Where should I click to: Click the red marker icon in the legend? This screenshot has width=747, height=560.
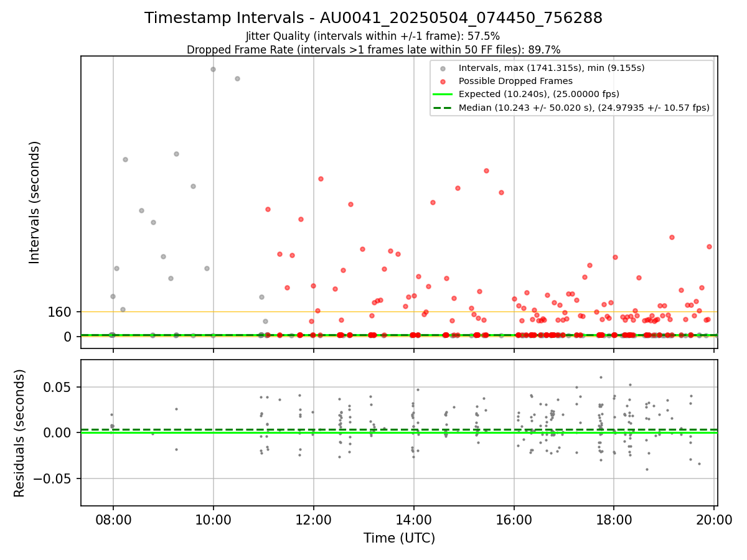[443, 82]
